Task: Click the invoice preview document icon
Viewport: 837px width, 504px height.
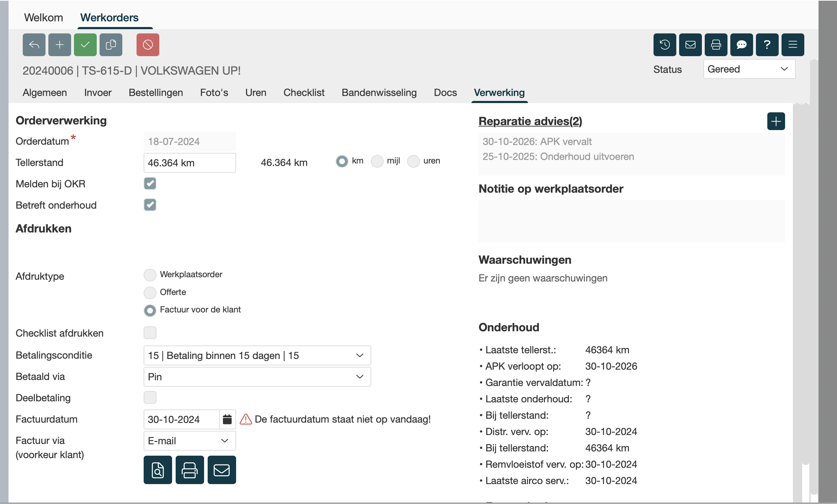Action: 158,470
